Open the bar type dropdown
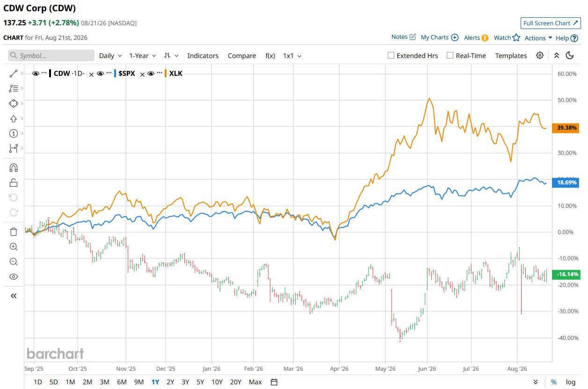588x389 pixels. coord(171,55)
